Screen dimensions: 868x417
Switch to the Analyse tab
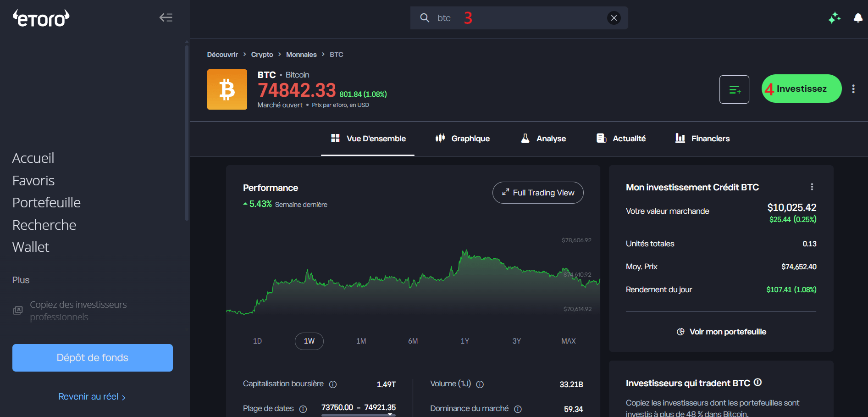click(543, 139)
